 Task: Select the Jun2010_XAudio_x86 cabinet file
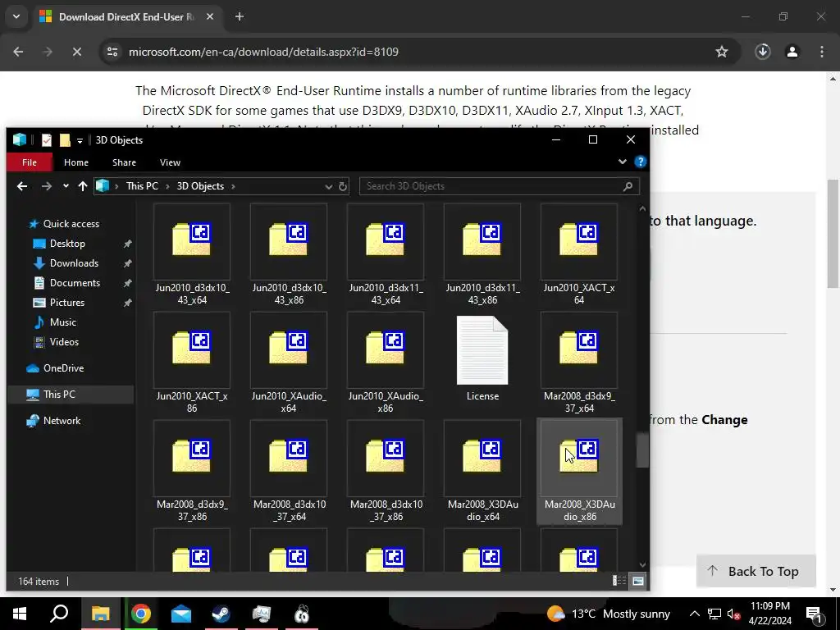pos(386,363)
